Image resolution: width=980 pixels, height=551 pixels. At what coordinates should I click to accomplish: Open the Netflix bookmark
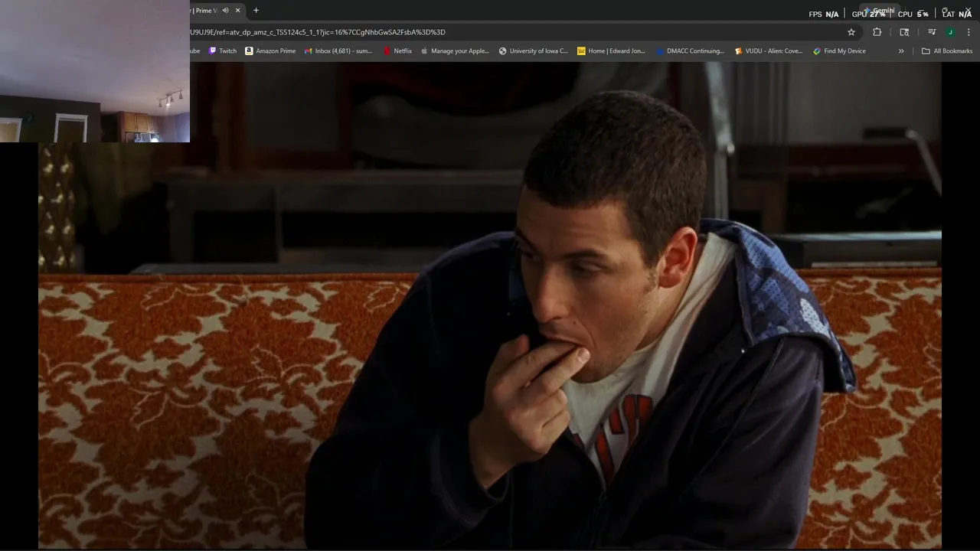[397, 51]
